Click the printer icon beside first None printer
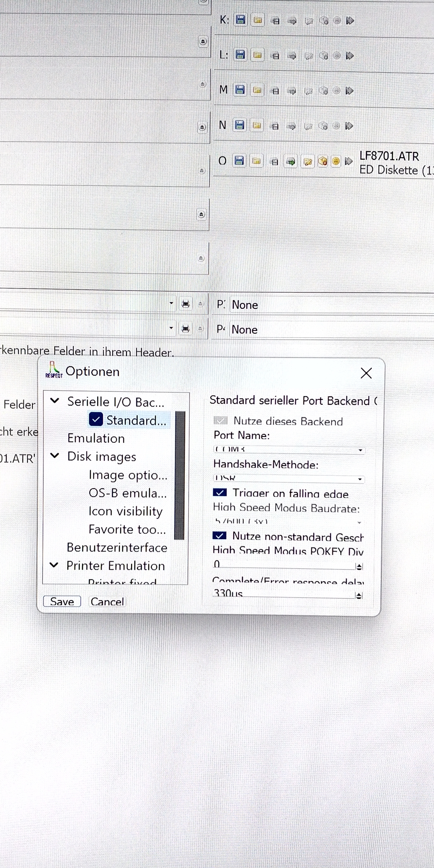The height and width of the screenshot is (868, 434). click(186, 304)
